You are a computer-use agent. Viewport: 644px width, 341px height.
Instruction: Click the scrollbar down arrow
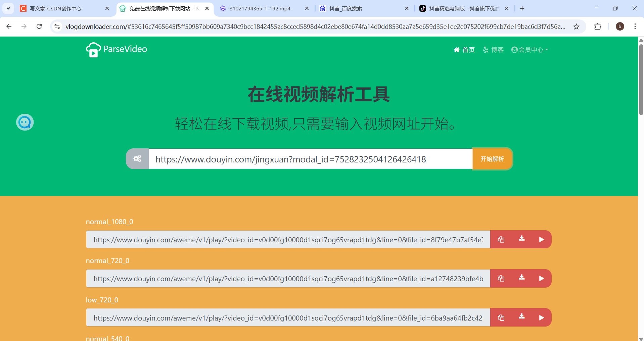click(641, 339)
